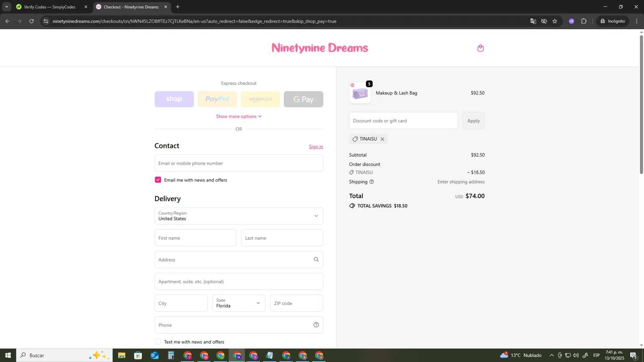Click the address search magnifier icon
This screenshot has height=362, width=644.
316,259
